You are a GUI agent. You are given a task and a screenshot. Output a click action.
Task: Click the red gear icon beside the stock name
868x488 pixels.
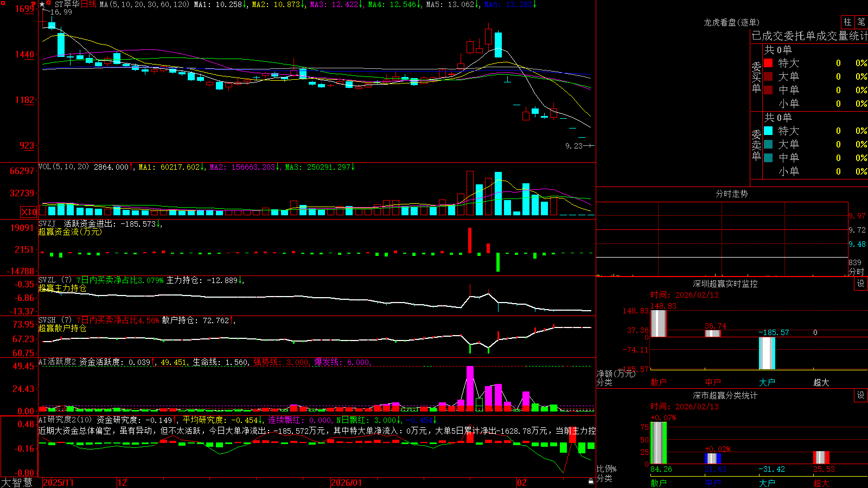tap(48, 3)
